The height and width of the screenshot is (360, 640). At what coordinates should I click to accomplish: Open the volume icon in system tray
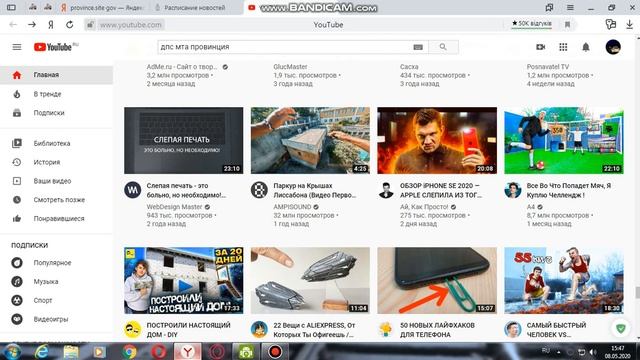click(593, 352)
